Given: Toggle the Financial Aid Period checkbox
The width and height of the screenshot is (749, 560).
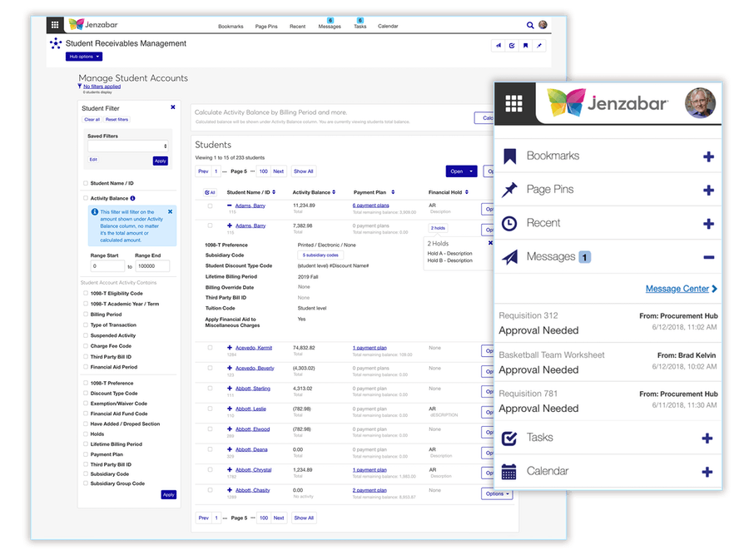Looking at the screenshot, I should tap(86, 367).
